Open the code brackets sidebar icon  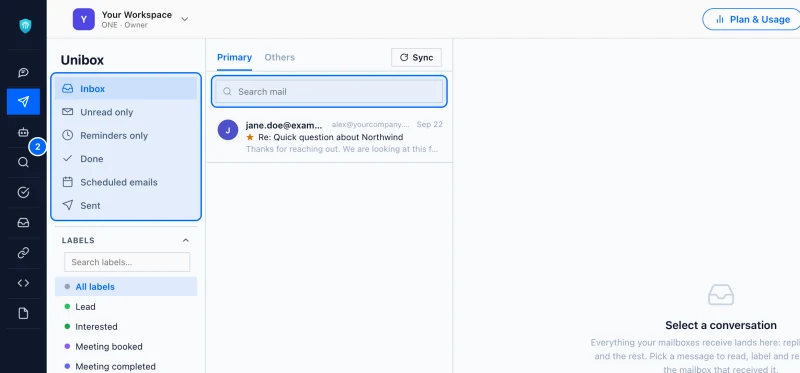point(23,283)
